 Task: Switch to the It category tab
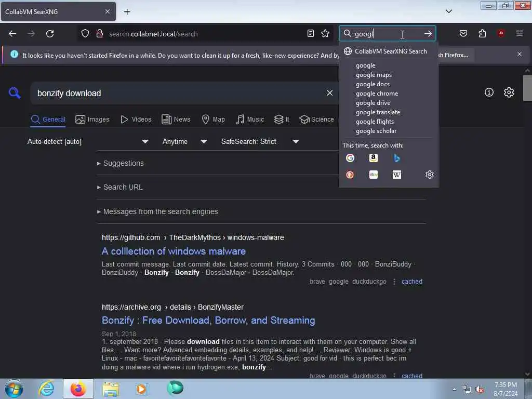(x=282, y=119)
